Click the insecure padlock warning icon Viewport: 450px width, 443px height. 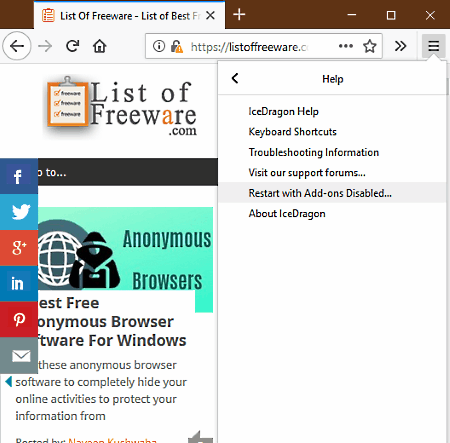point(177,46)
